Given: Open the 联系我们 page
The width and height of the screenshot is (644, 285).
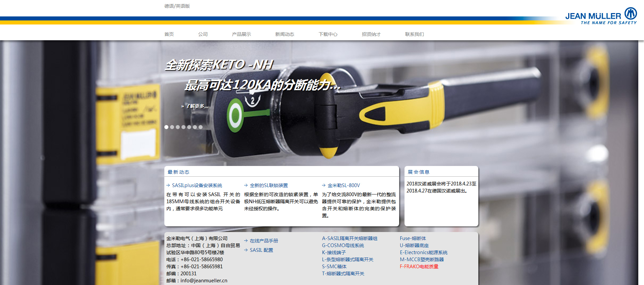Looking at the screenshot, I should click(414, 34).
